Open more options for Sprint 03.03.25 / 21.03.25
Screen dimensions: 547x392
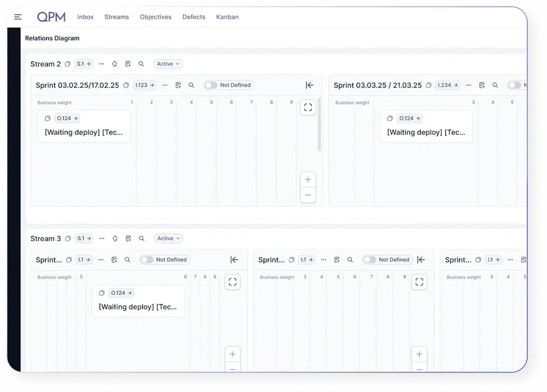(x=468, y=85)
